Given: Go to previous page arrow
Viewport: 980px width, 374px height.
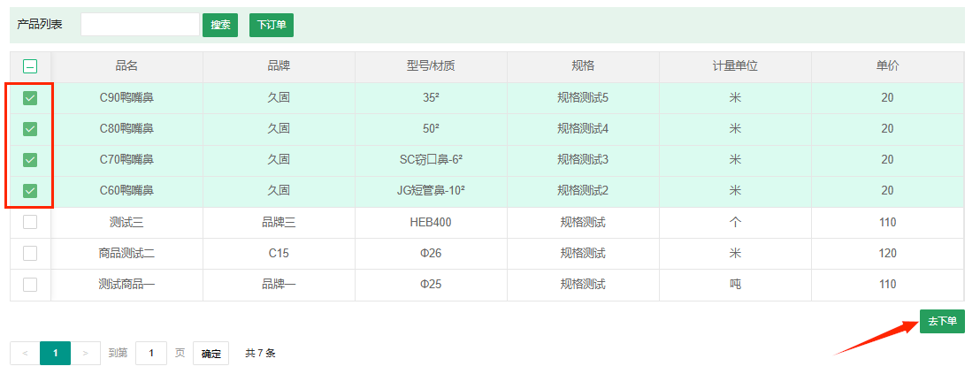Looking at the screenshot, I should [x=25, y=354].
